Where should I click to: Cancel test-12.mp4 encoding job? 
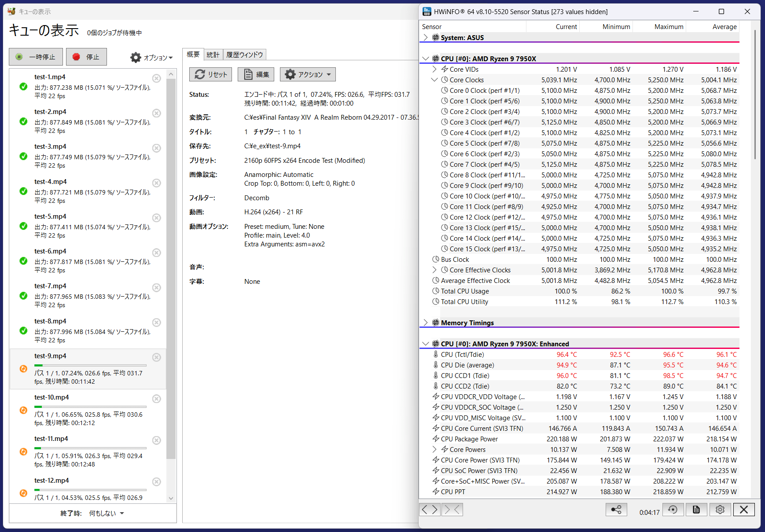coord(156,482)
